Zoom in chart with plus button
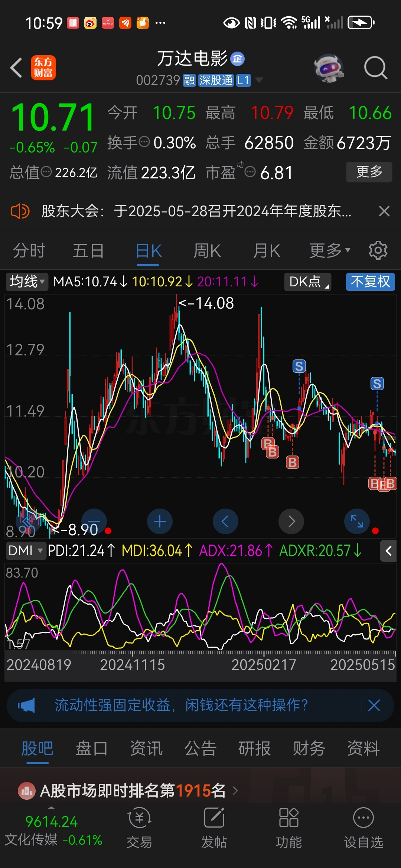This screenshot has width=401, height=868. 160,522
